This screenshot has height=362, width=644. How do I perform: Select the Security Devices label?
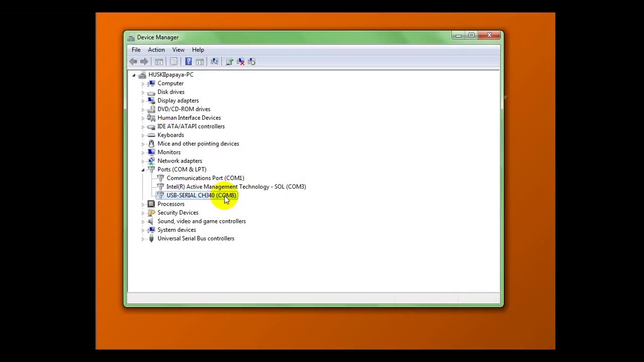pyautogui.click(x=178, y=213)
